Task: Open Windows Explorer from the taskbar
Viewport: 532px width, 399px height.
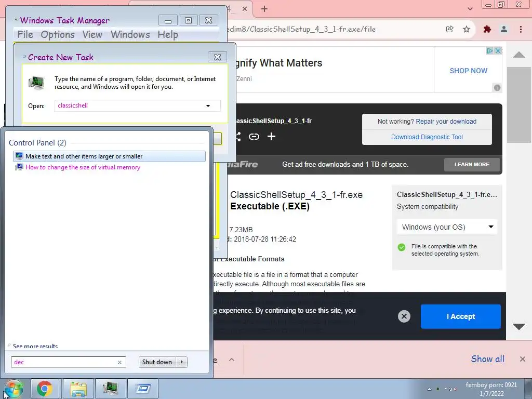Action: pos(78,389)
